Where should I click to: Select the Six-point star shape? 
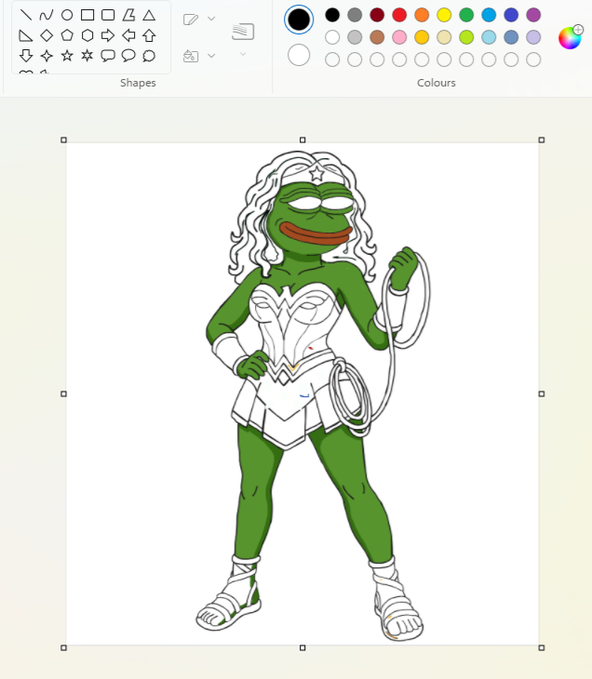tap(87, 56)
